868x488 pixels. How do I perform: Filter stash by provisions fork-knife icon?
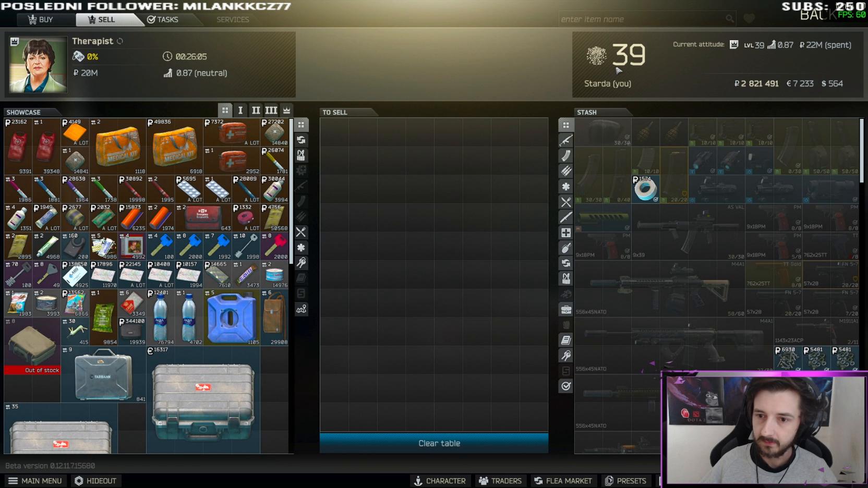click(x=566, y=202)
